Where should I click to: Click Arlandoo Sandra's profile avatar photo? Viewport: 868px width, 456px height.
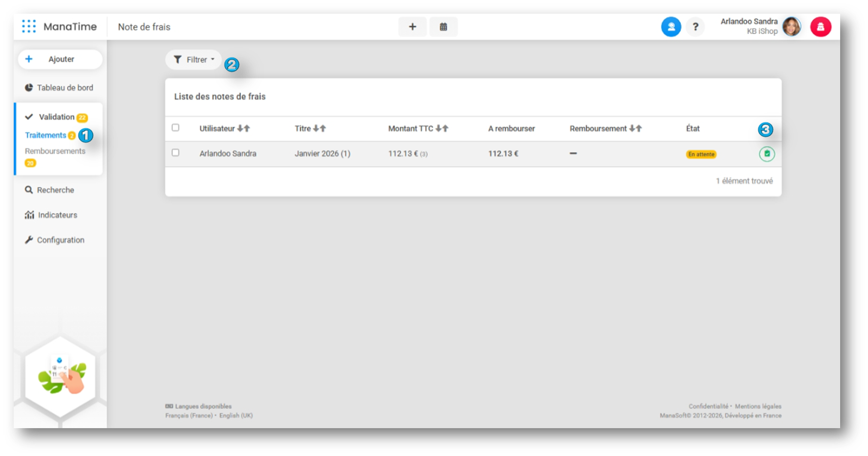791,27
